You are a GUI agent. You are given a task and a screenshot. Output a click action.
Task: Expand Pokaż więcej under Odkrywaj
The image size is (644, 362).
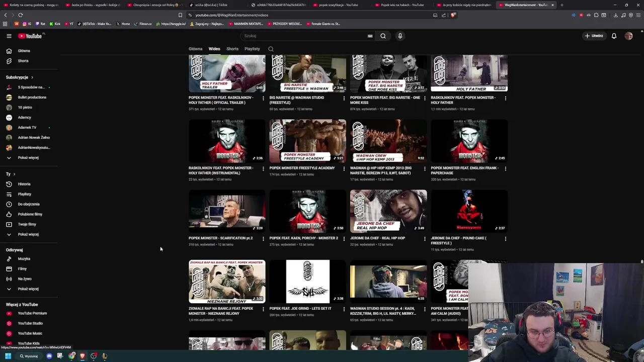click(x=29, y=289)
